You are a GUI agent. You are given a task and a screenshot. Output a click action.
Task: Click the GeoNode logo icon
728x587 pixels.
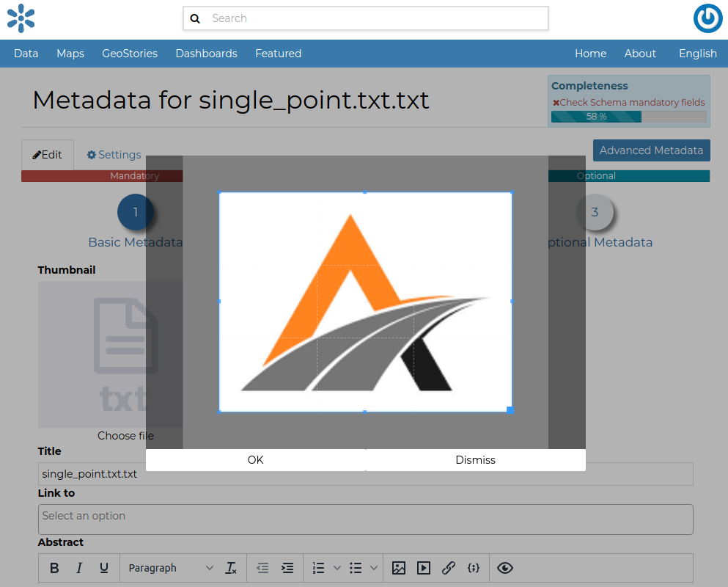(x=21, y=18)
